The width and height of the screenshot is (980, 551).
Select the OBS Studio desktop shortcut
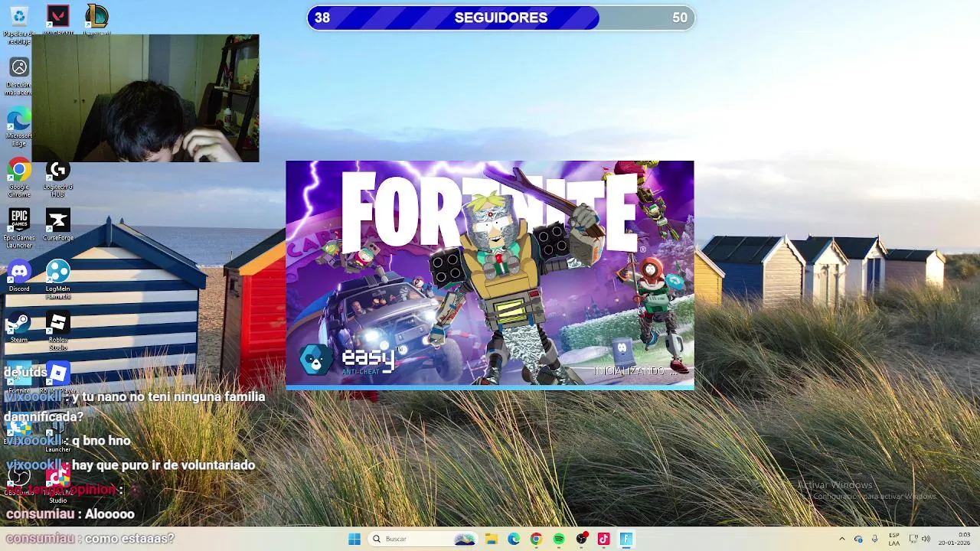point(19,482)
